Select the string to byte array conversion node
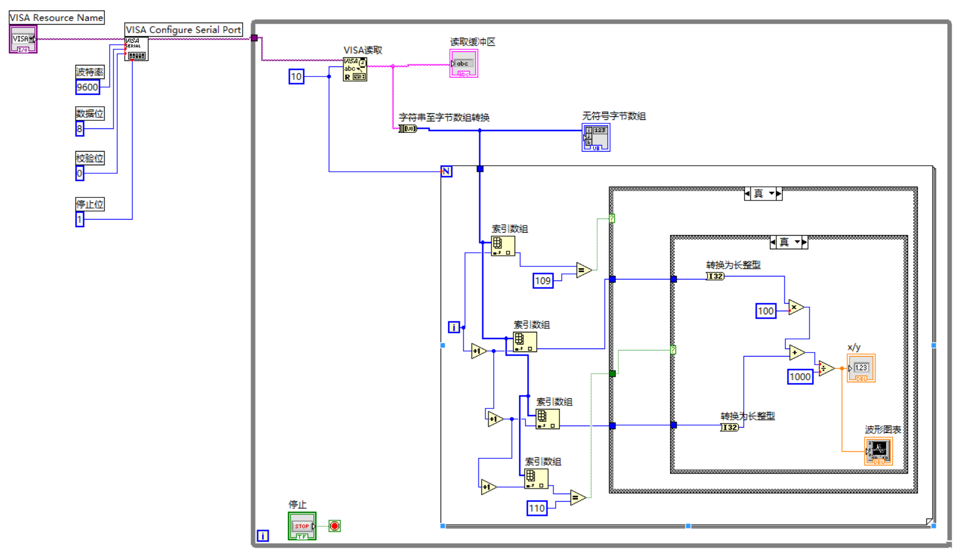 (408, 129)
